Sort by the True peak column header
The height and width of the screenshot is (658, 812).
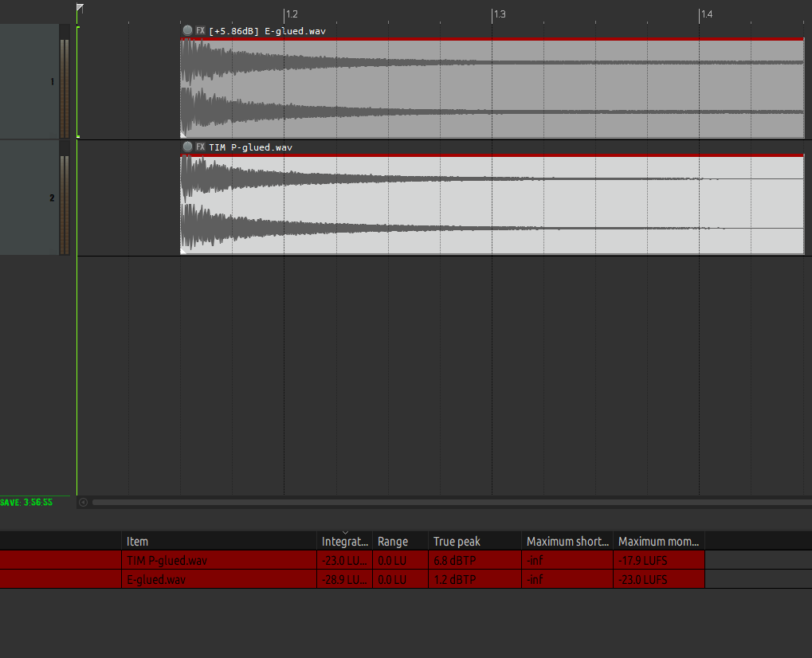475,542
